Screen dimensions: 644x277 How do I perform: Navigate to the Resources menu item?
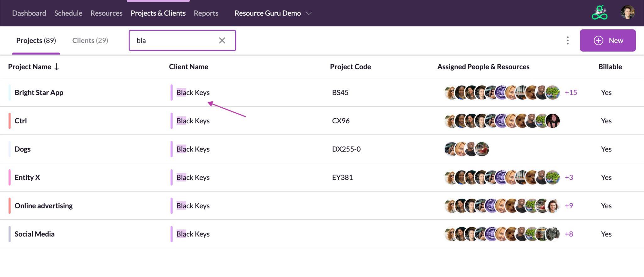(106, 13)
